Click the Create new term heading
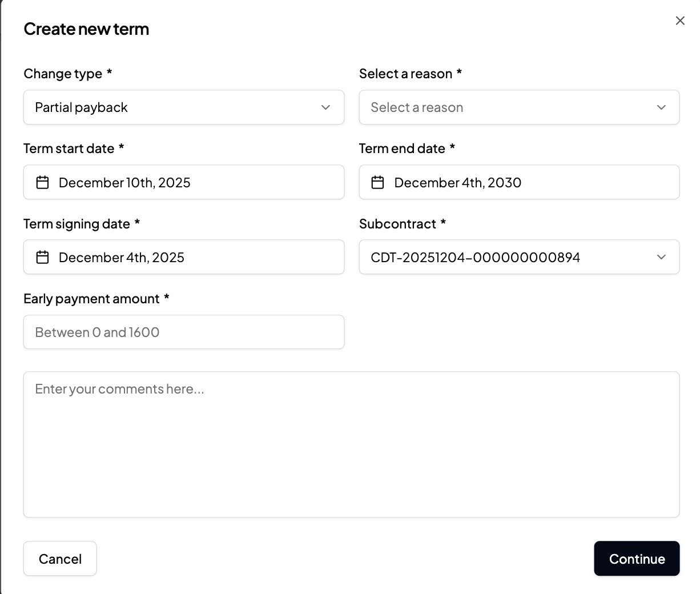This screenshot has width=700, height=594. pyautogui.click(x=86, y=29)
